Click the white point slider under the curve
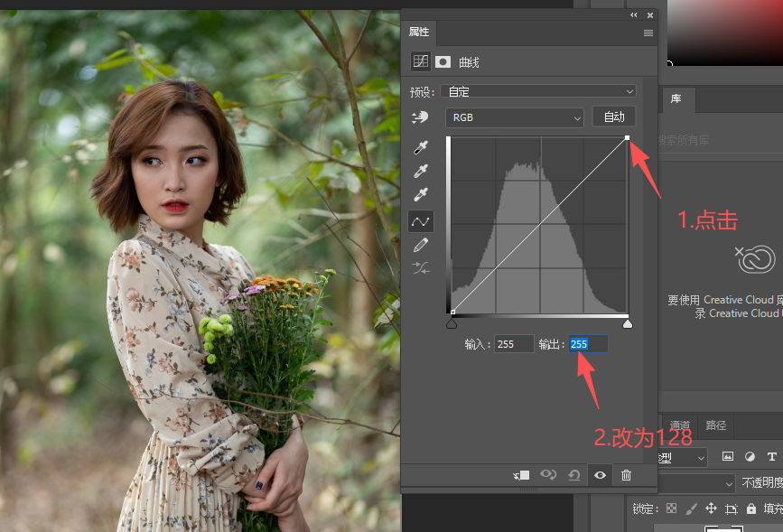This screenshot has width=783, height=532. pyautogui.click(x=628, y=324)
